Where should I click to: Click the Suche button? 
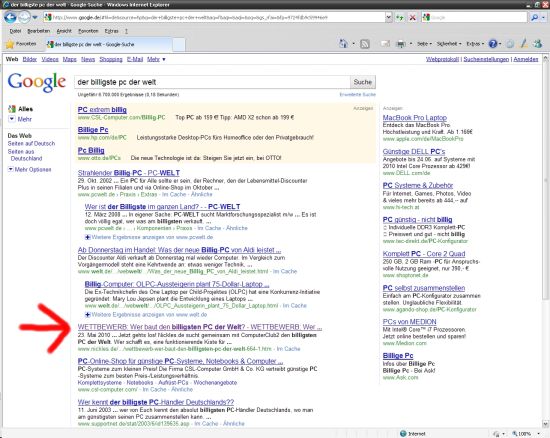coord(363,82)
